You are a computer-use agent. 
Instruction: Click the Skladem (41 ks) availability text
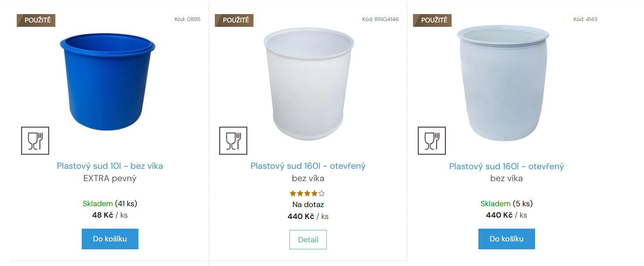pos(110,204)
